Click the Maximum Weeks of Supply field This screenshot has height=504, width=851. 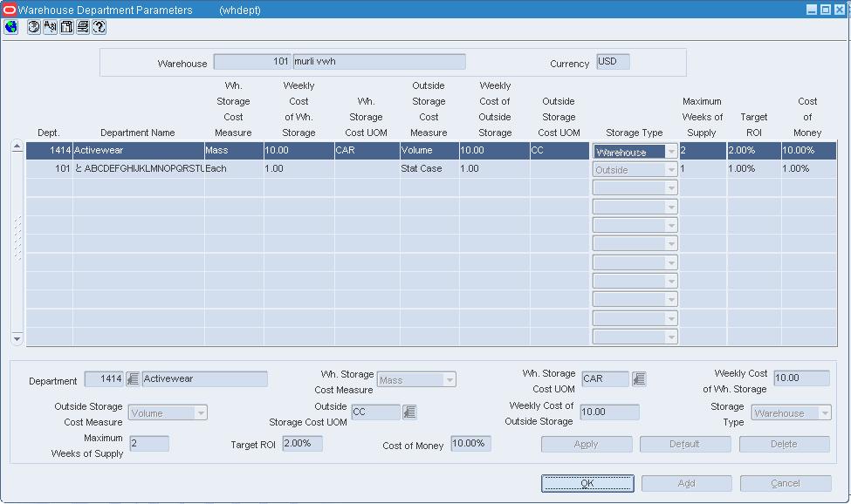point(149,444)
